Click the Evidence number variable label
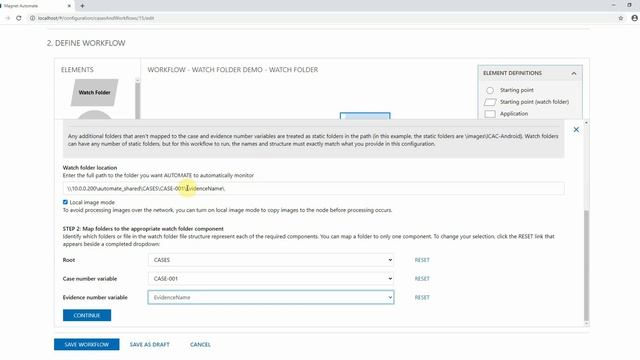This screenshot has width=640, height=360. coord(95,298)
